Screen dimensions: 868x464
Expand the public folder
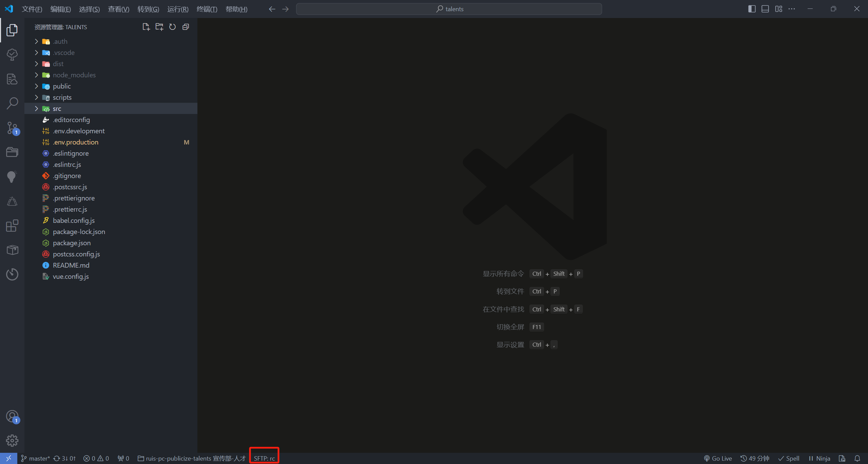111,86
